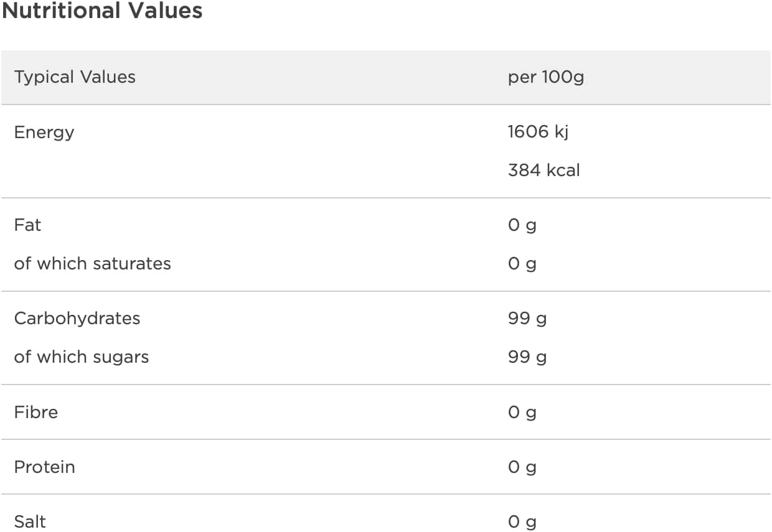Click the 99 g value beside Carbohydrates
Viewport: 772px width, 532px height.
527,319
